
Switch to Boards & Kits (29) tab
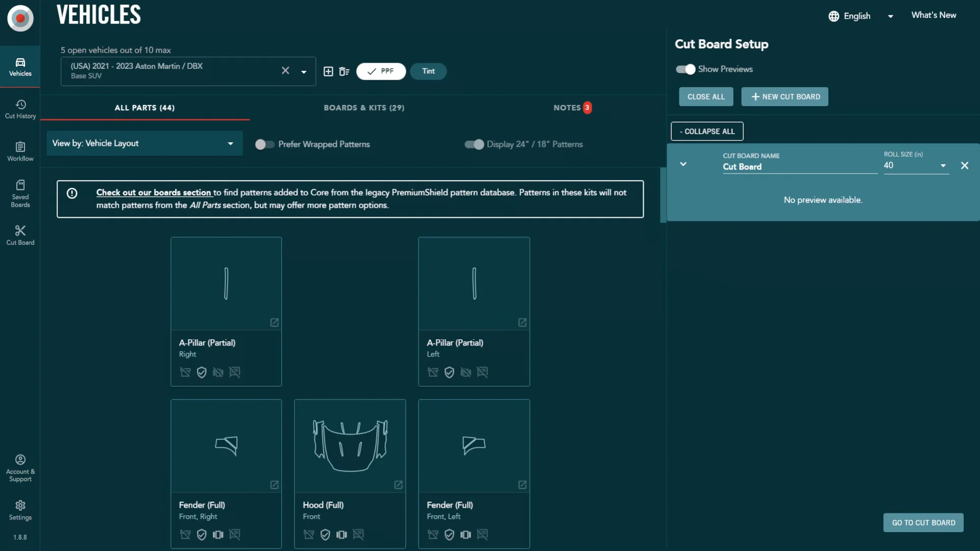(364, 108)
